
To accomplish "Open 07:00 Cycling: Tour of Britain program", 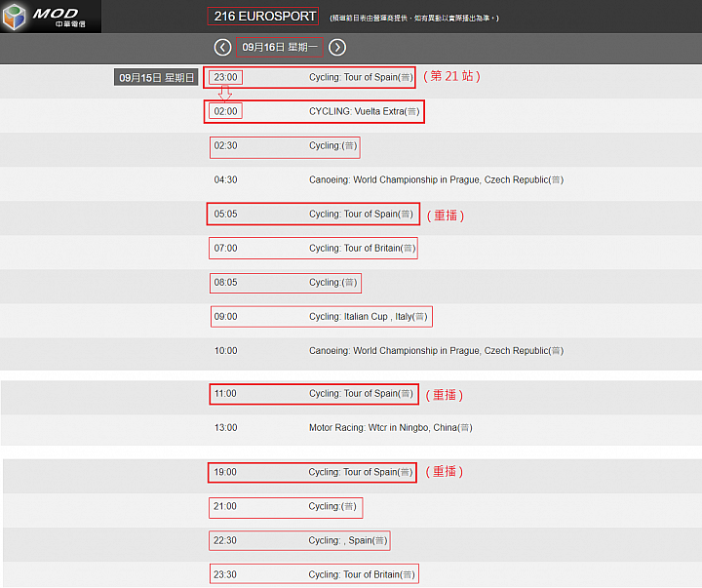I will tap(313, 248).
